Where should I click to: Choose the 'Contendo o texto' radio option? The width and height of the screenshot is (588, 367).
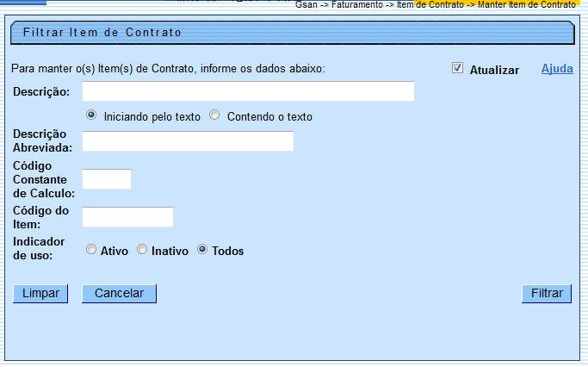pyautogui.click(x=215, y=115)
